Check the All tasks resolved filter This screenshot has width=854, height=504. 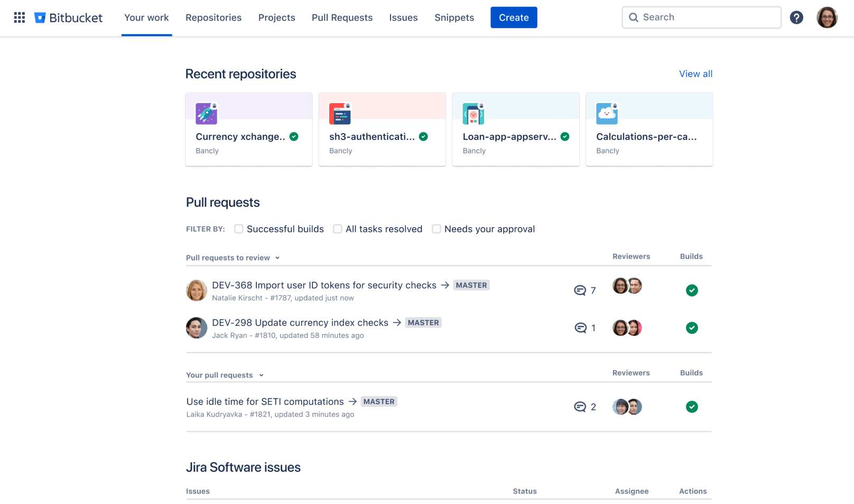[x=337, y=229]
